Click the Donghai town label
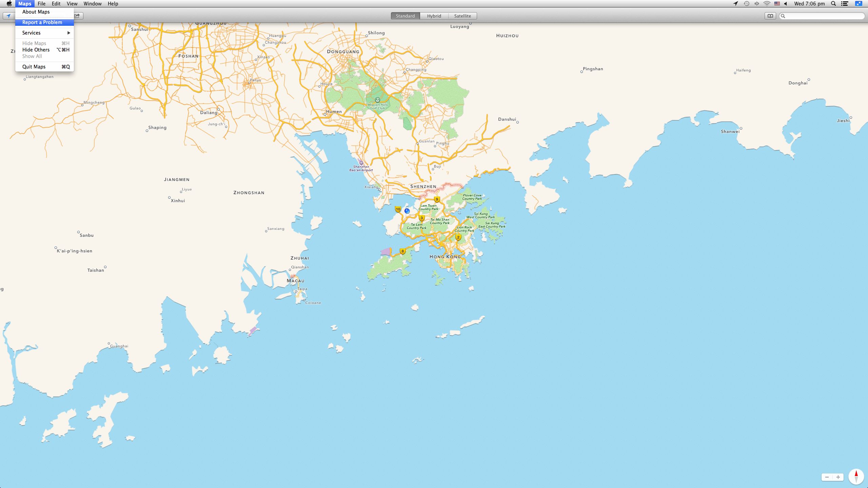 tap(798, 83)
